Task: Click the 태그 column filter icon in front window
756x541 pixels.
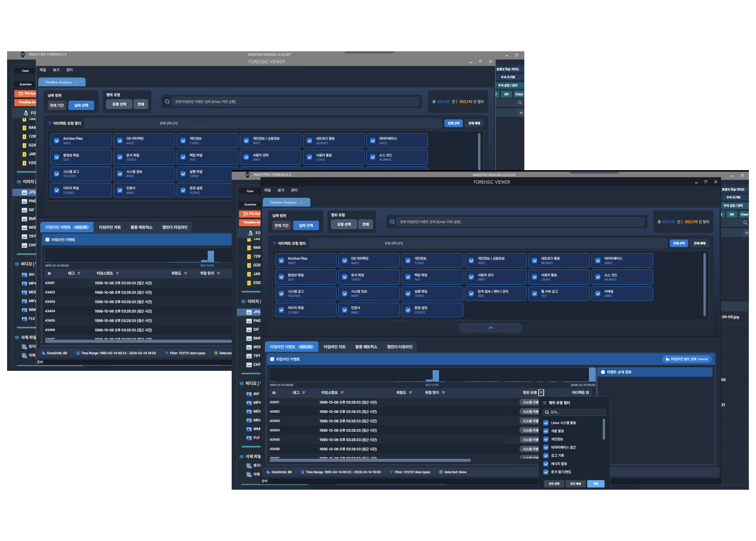Action: point(304,392)
